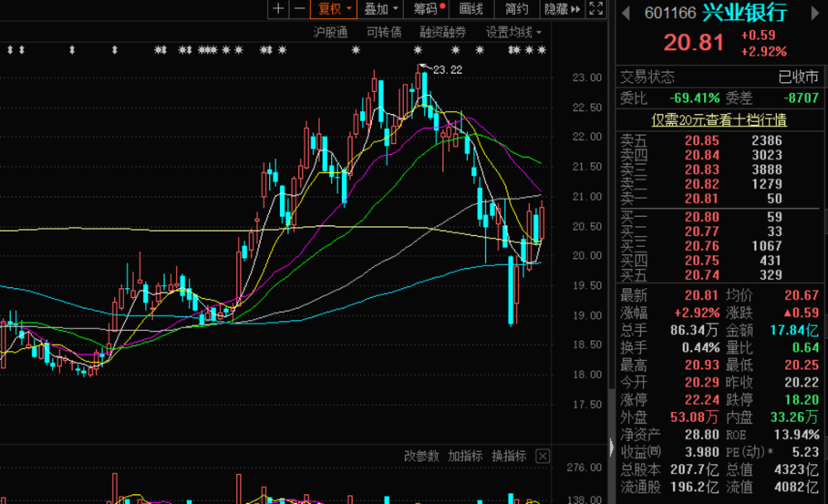The height and width of the screenshot is (504, 828).
Task: Click the 净资产 value 28.80
Action: [x=702, y=434]
